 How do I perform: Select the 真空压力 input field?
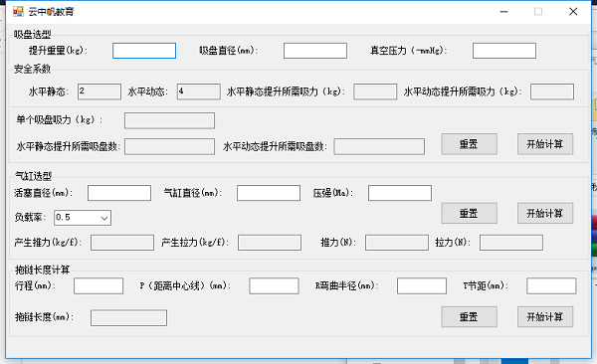pyautogui.click(x=504, y=51)
